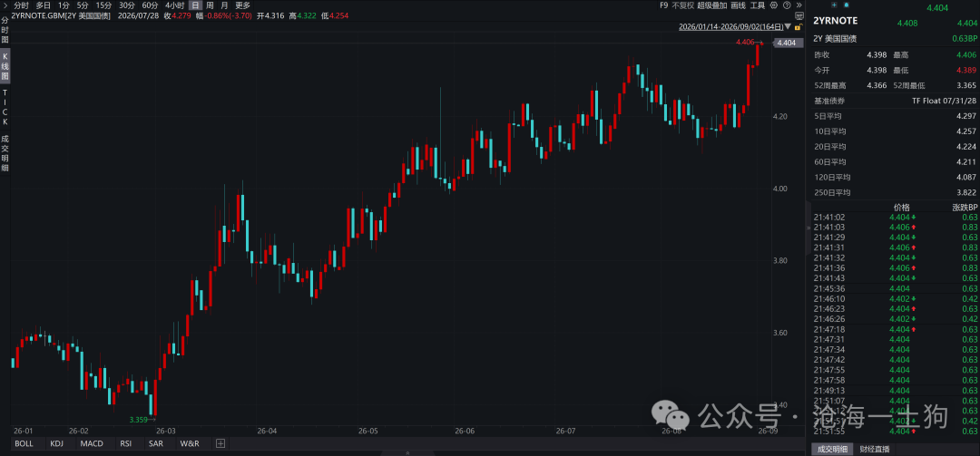
Task: Switch to 成交明细 tab at bottom right
Action: pos(831,449)
